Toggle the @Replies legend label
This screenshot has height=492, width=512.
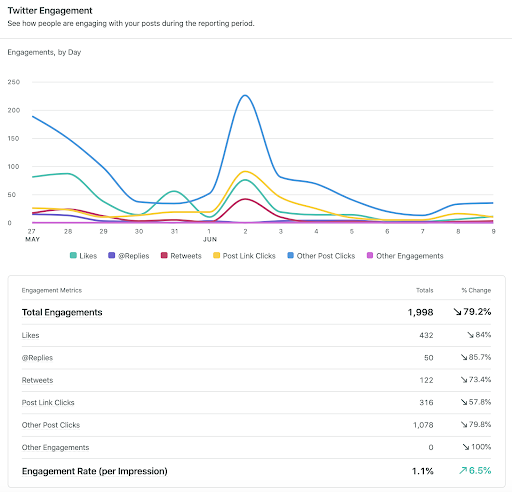pos(133,256)
